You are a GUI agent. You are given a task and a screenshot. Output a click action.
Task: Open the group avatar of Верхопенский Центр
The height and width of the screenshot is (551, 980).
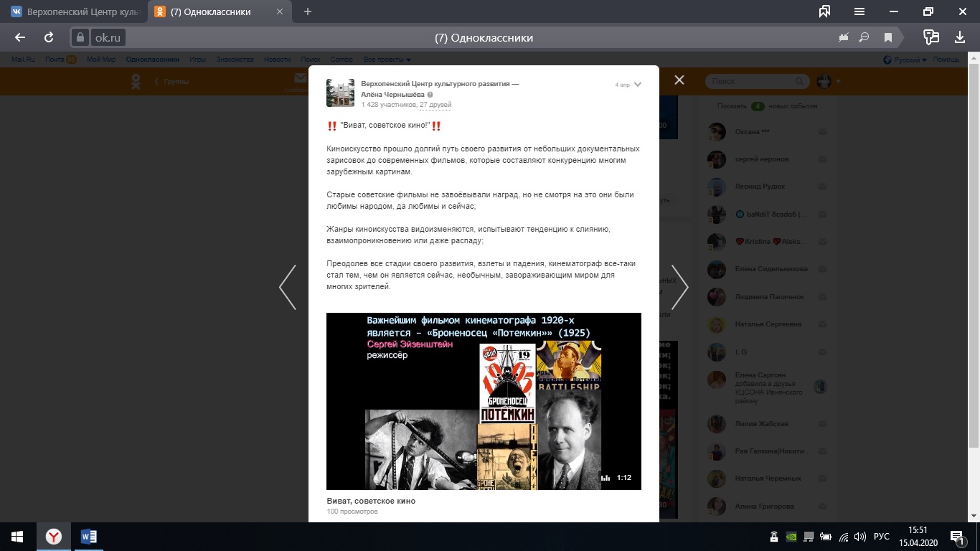[x=340, y=93]
